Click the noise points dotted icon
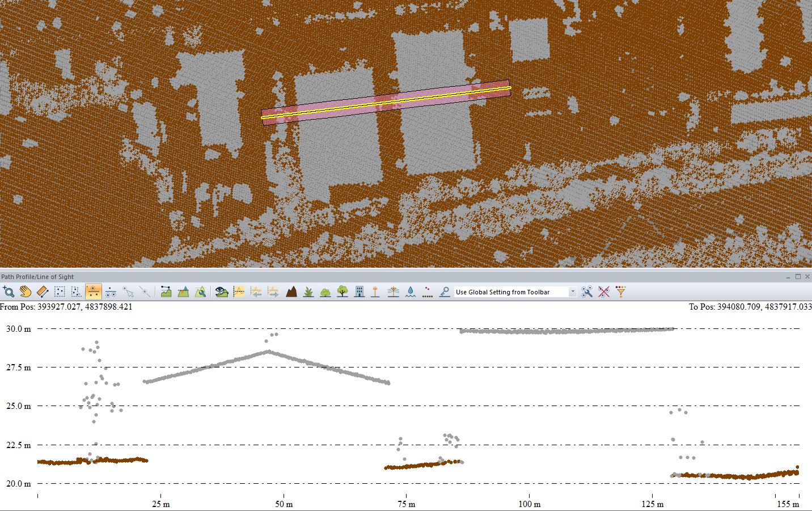The height and width of the screenshot is (511, 812). pyautogui.click(x=428, y=292)
